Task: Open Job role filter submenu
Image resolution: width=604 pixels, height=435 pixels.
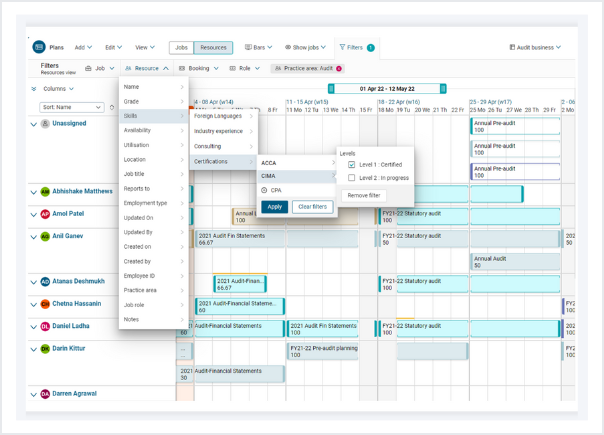Action: [x=154, y=305]
